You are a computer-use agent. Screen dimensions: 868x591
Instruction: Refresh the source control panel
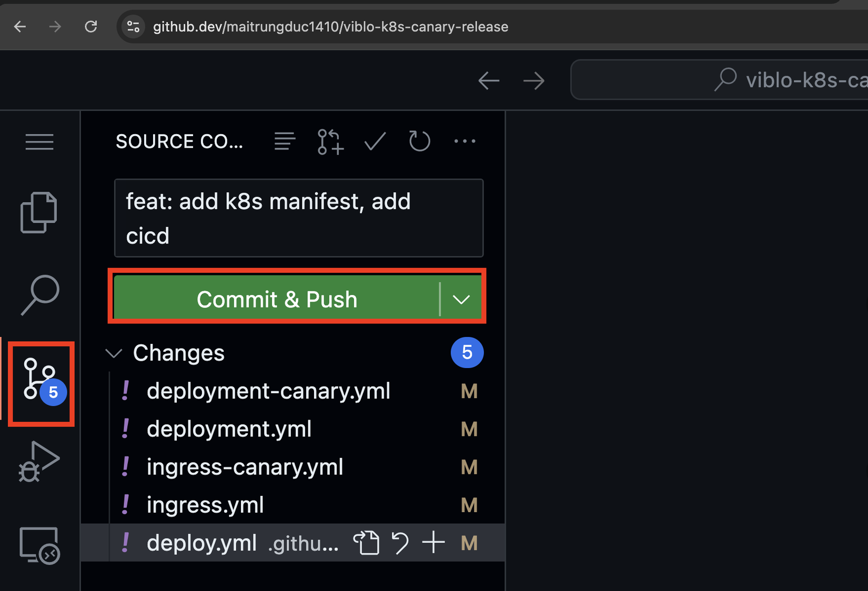click(419, 141)
